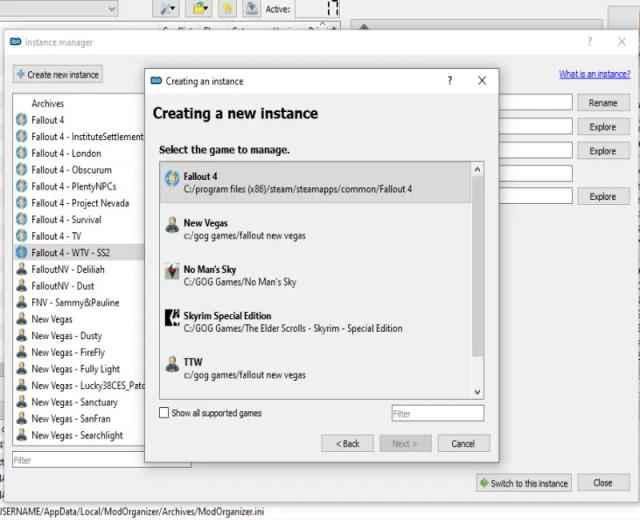Click the game list vertical scrollbar thumb
The height and width of the screenshot is (520, 640).
(477, 265)
